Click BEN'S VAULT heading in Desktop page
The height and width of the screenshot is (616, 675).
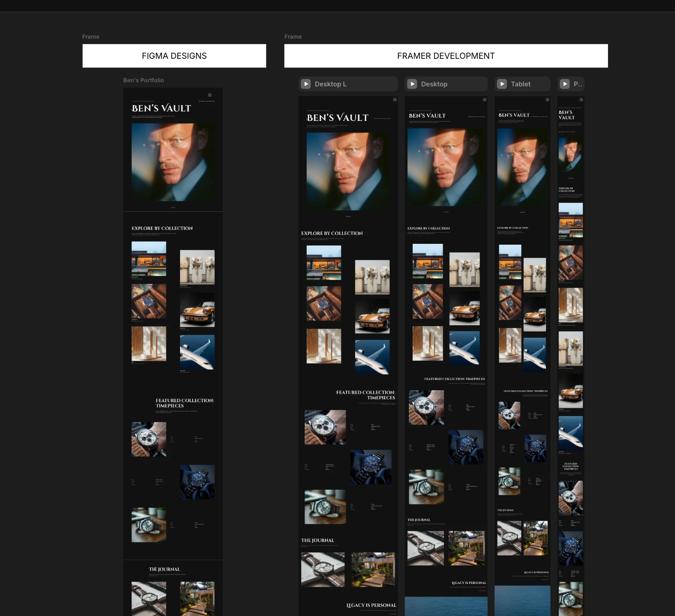427,116
